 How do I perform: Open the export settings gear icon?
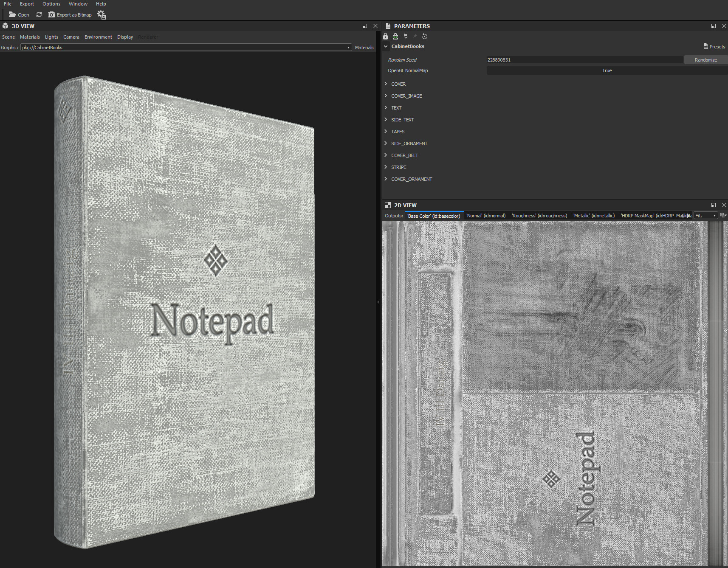click(101, 14)
